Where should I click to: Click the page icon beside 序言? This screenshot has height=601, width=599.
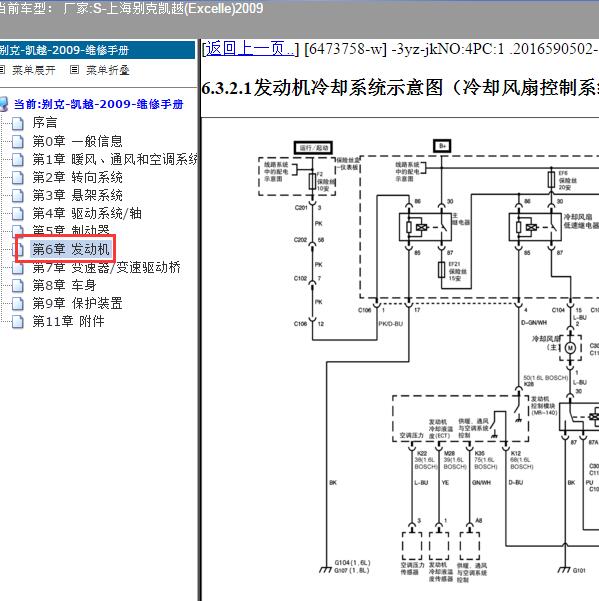(x=17, y=123)
